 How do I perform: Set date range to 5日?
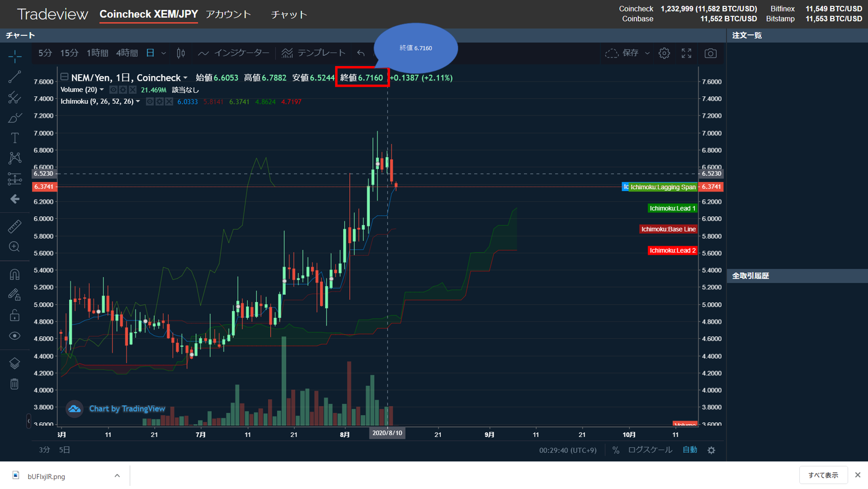point(65,450)
